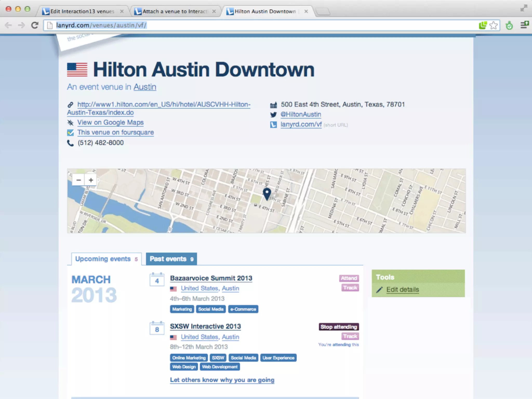Attend the Bazaarvoice Summit 2013 event
The height and width of the screenshot is (399, 532).
(349, 278)
